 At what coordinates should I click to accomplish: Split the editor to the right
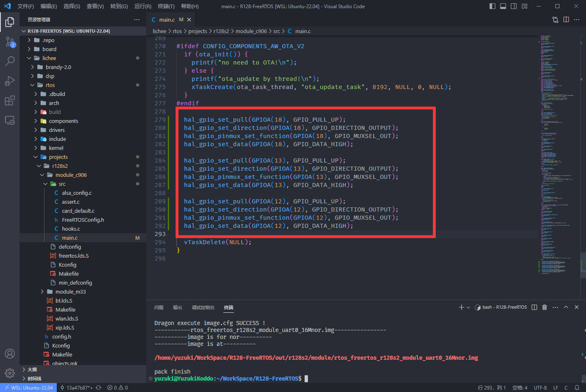pyautogui.click(x=566, y=20)
